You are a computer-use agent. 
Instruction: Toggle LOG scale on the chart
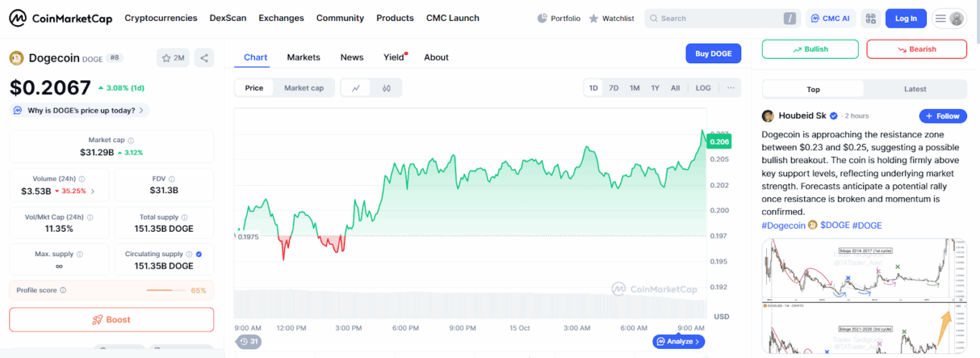pos(702,88)
